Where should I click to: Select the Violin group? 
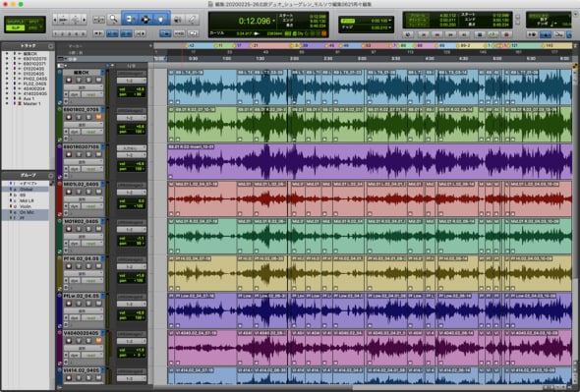pos(26,206)
